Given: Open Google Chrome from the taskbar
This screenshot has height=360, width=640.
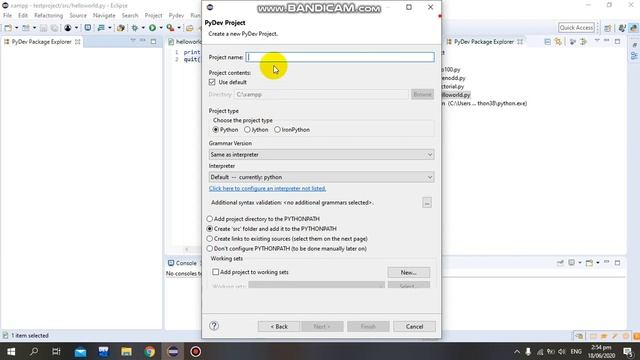Looking at the screenshot, I should pos(149,351).
